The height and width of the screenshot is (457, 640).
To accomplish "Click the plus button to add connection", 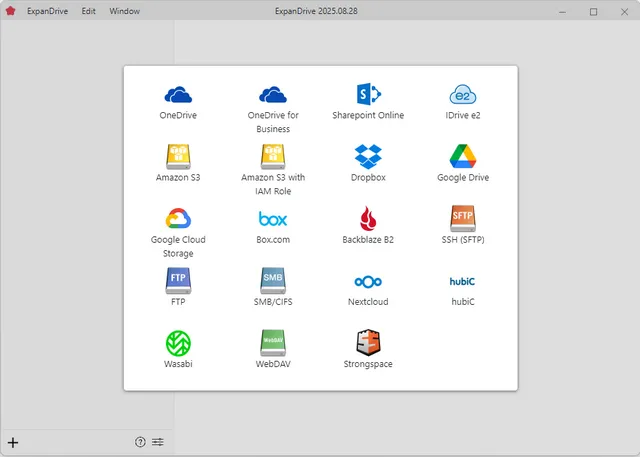I will 13,442.
